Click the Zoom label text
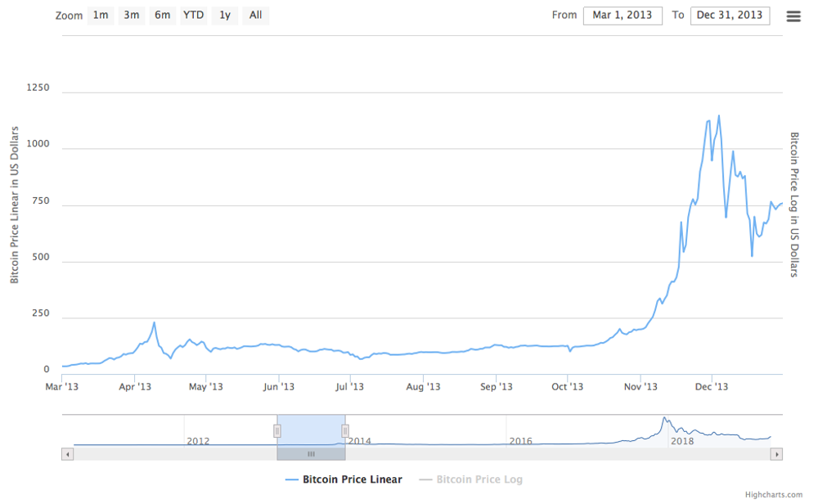The image size is (818, 504). [x=69, y=16]
